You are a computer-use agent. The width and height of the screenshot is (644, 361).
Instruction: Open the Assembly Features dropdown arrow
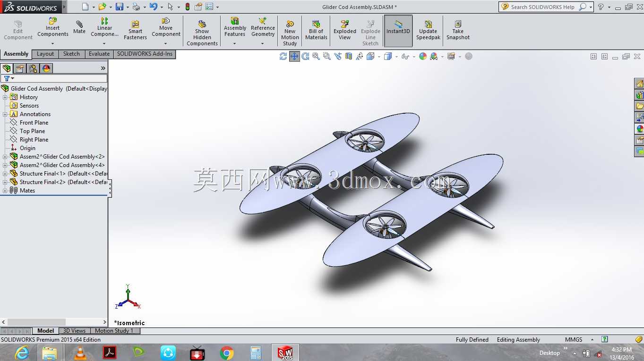pos(235,44)
